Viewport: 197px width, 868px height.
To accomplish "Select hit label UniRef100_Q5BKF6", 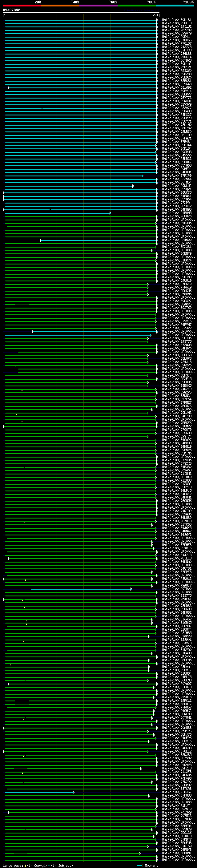I will [x=177, y=423].
